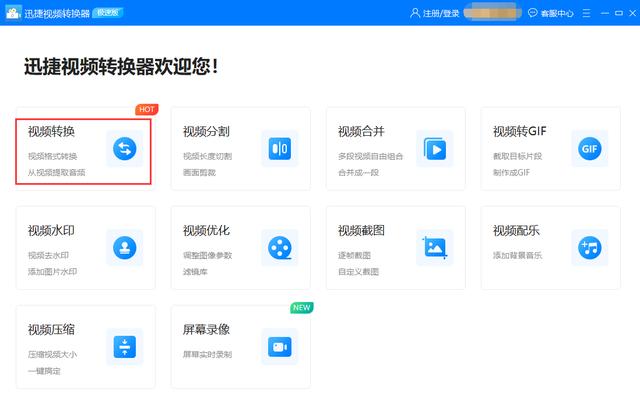Click the 截取目标片段 description text
640x418 pixels.
(518, 156)
